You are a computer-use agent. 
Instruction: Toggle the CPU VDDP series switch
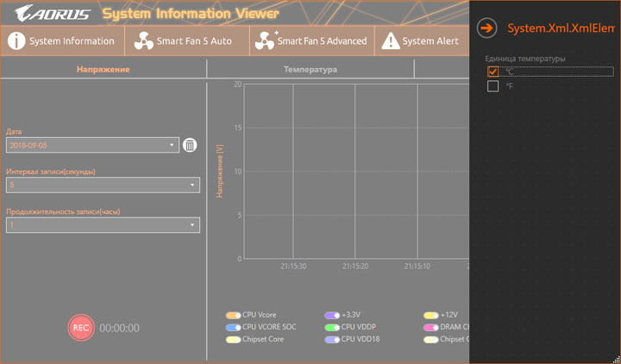pyautogui.click(x=332, y=328)
